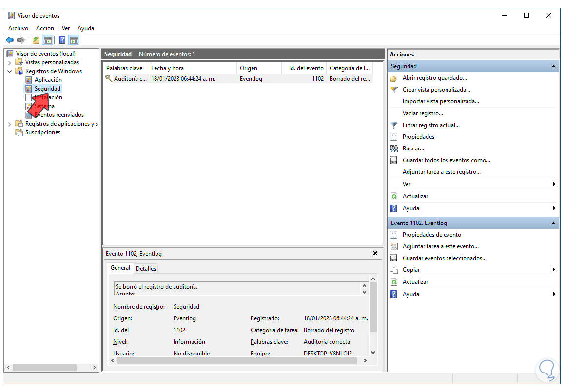Sort by the Palabras clave column header
Screen dimensions: 564x392
click(x=126, y=68)
